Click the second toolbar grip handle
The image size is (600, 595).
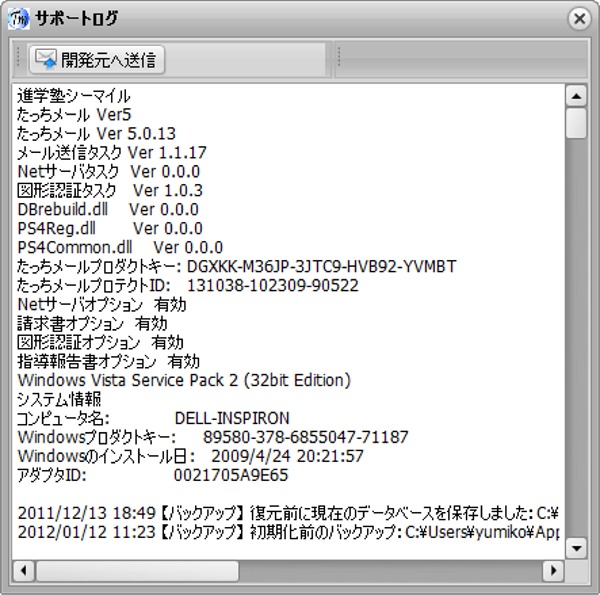click(339, 58)
